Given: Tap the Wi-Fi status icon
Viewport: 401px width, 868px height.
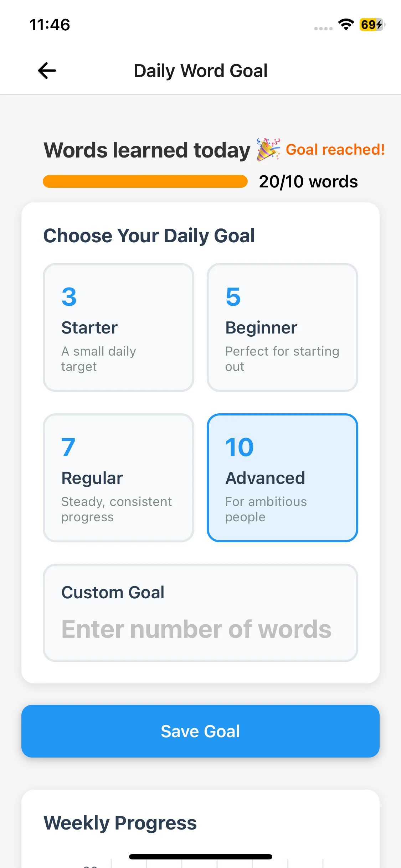Looking at the screenshot, I should pyautogui.click(x=346, y=25).
